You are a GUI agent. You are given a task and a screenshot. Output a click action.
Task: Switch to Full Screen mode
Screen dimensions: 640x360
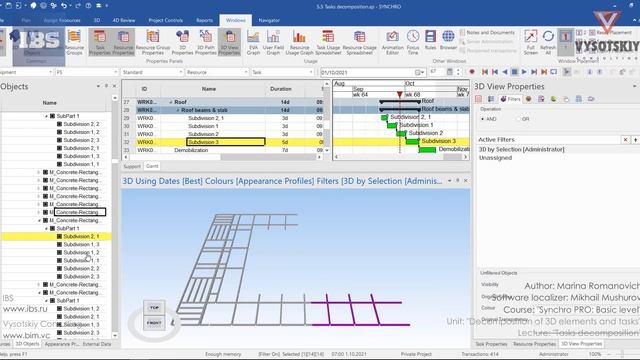530,42
